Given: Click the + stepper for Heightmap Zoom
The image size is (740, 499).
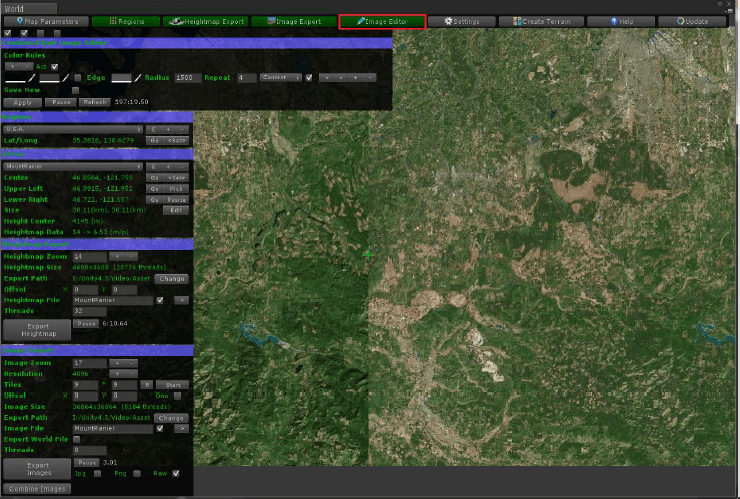Looking at the screenshot, I should coord(117,256).
